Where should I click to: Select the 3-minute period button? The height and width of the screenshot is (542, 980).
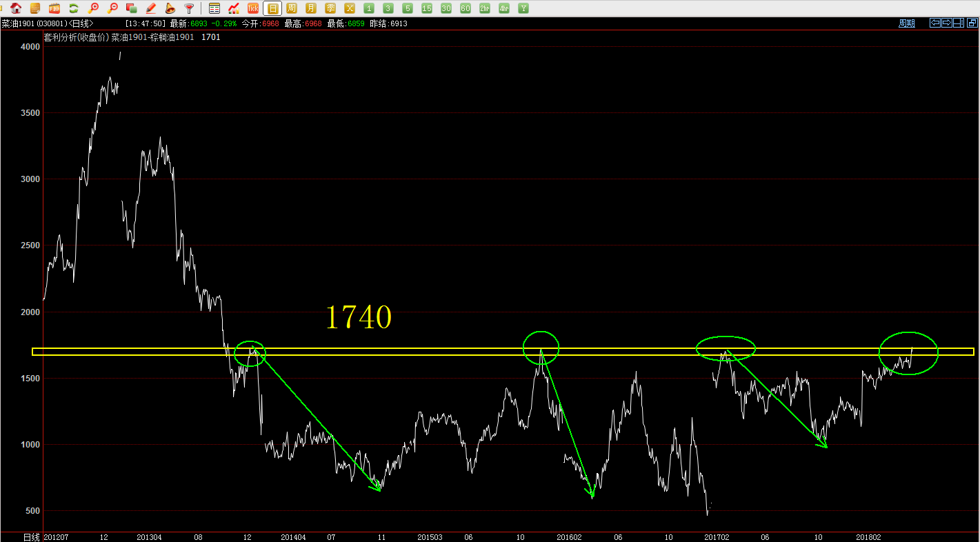(388, 8)
